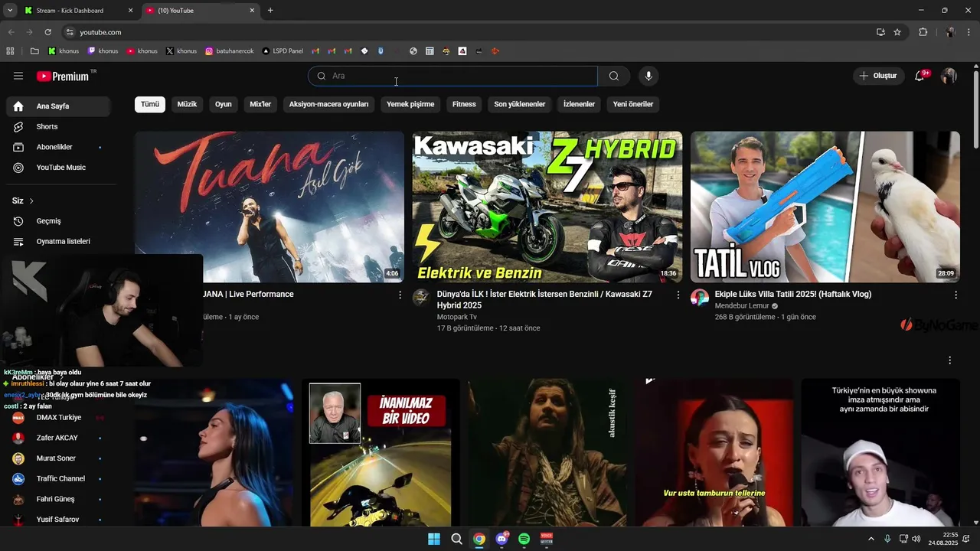Open Traffic Channel subscription
The image size is (980, 551).
pyautogui.click(x=58, y=478)
